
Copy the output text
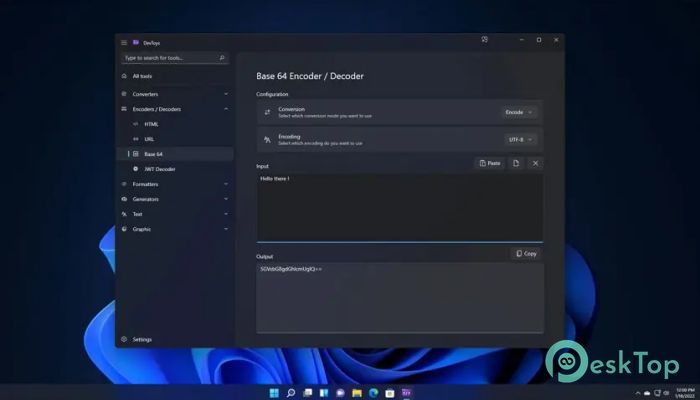coord(526,254)
